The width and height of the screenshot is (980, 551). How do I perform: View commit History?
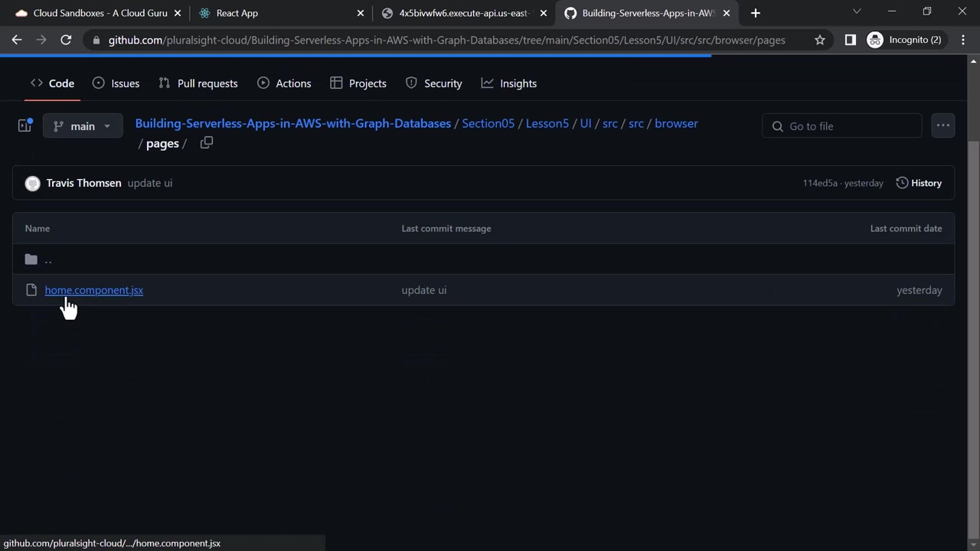pyautogui.click(x=919, y=183)
